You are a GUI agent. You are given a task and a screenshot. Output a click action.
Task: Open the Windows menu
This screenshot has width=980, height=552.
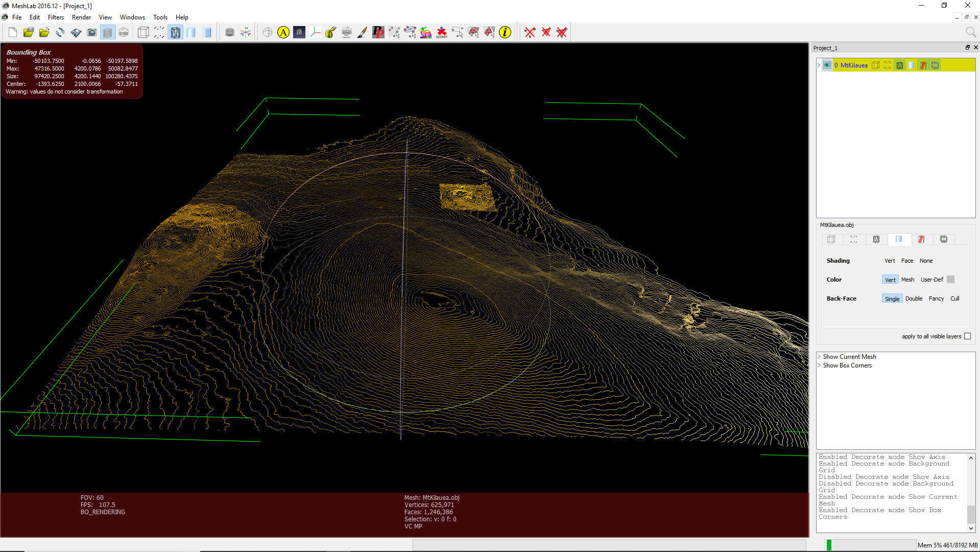tap(132, 17)
